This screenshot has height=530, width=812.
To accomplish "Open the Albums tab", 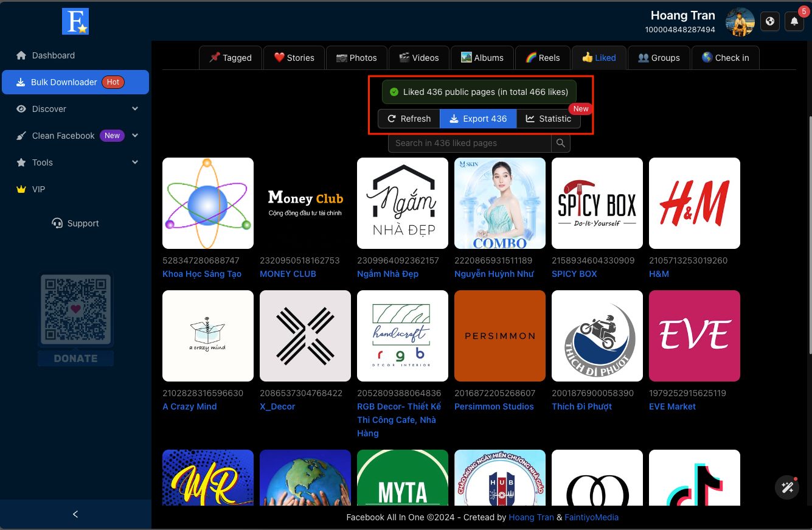I will 482,58.
